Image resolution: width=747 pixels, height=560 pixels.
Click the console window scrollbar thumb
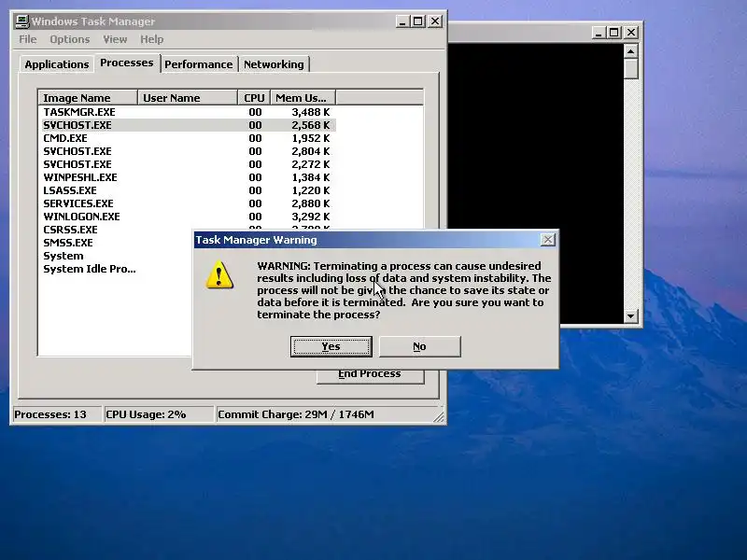point(631,68)
